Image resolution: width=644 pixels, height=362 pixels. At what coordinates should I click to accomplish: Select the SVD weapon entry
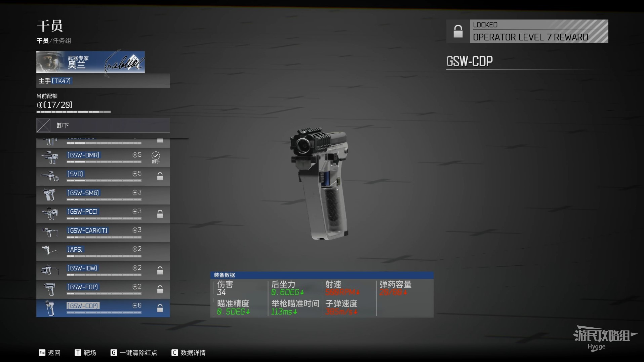click(x=103, y=176)
